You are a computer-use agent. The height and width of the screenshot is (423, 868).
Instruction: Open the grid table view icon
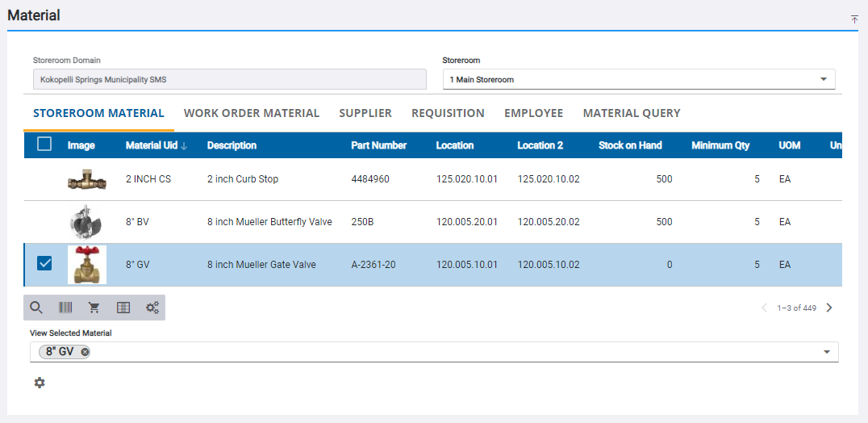pos(123,308)
